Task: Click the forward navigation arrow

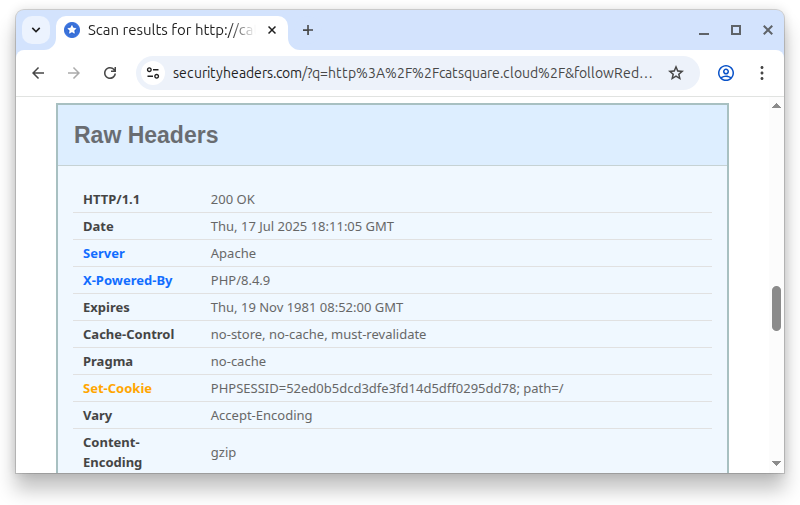Action: pyautogui.click(x=74, y=73)
